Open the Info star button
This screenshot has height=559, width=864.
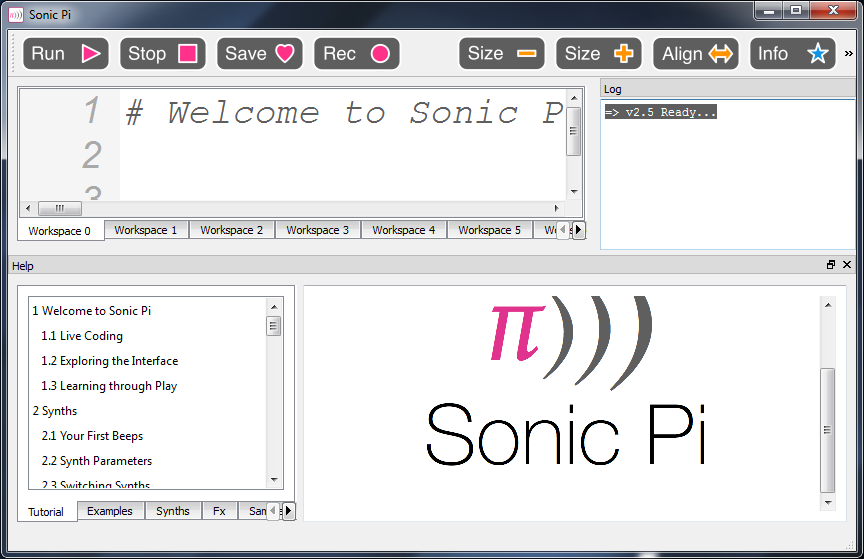tap(793, 53)
